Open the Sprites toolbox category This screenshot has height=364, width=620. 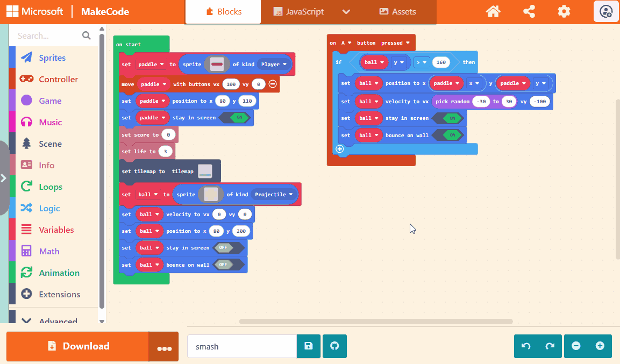[52, 58]
